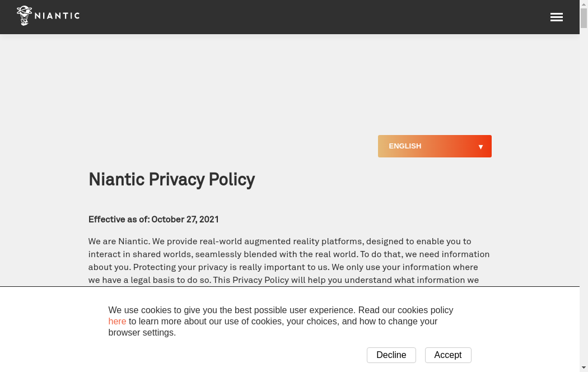The image size is (588, 372).
Task: Click the empty middle of the dark header bar
Action: point(314,17)
